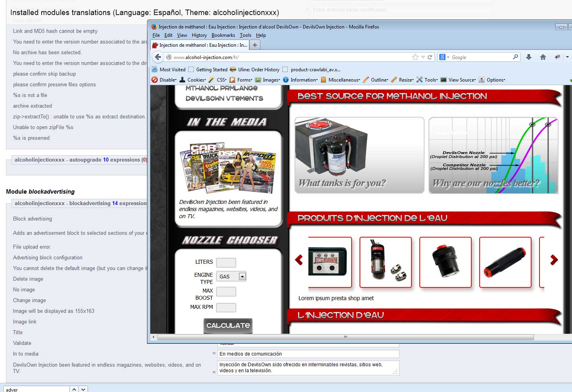Image resolution: width=572 pixels, height=392 pixels.
Task: Select the Injection de méthanol tab
Action: click(x=200, y=45)
